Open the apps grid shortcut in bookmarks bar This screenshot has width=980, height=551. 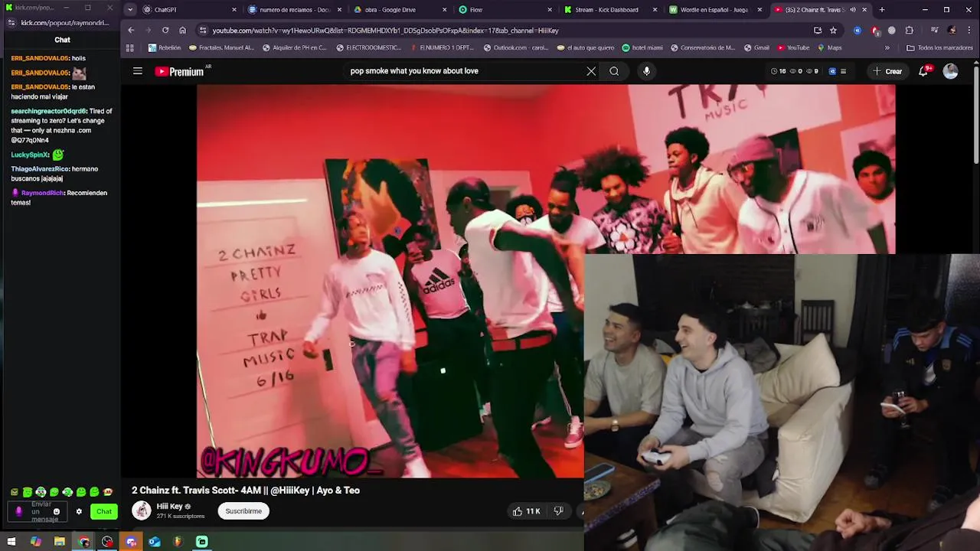[x=129, y=47]
